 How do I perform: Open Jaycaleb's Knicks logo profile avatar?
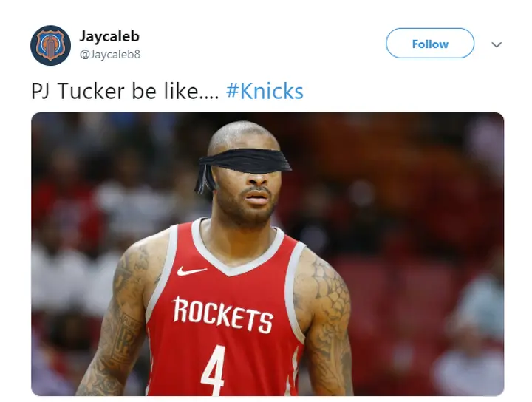tap(50, 45)
